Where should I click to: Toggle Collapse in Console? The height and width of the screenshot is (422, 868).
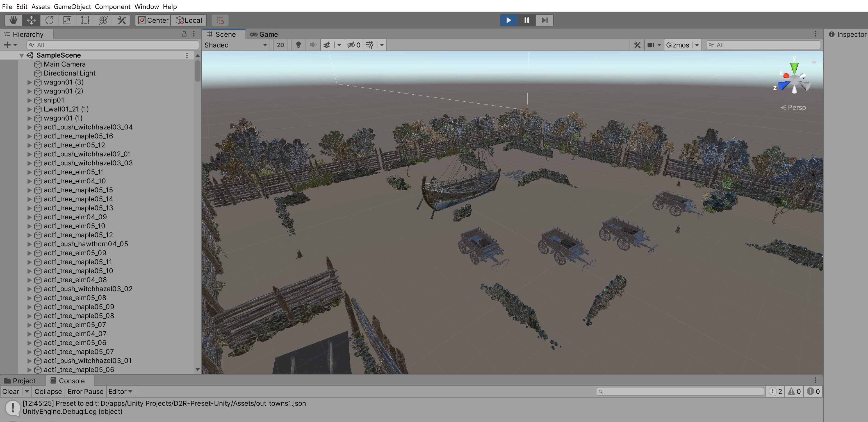coord(48,391)
